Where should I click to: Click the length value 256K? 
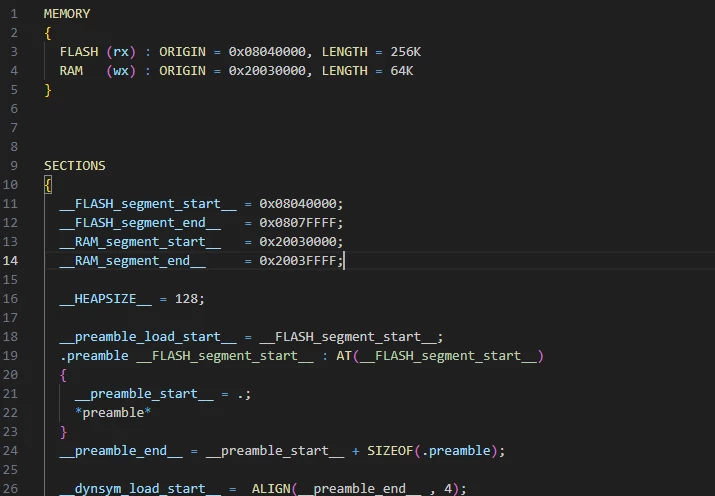click(x=405, y=52)
